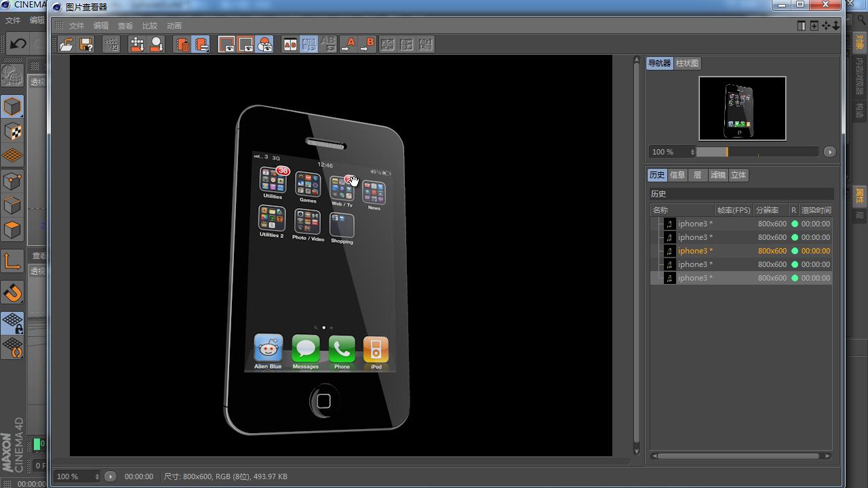This screenshot has height=488, width=868.
Task: Click the navigator zoom slider bar
Action: coord(757,152)
